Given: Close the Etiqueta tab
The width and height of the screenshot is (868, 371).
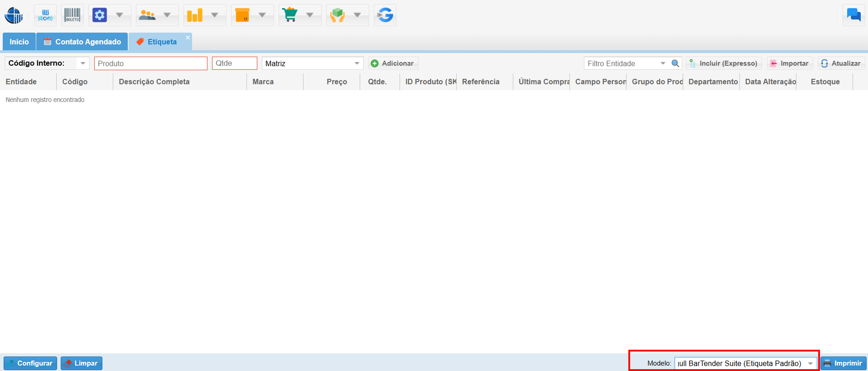Looking at the screenshot, I should point(188,38).
